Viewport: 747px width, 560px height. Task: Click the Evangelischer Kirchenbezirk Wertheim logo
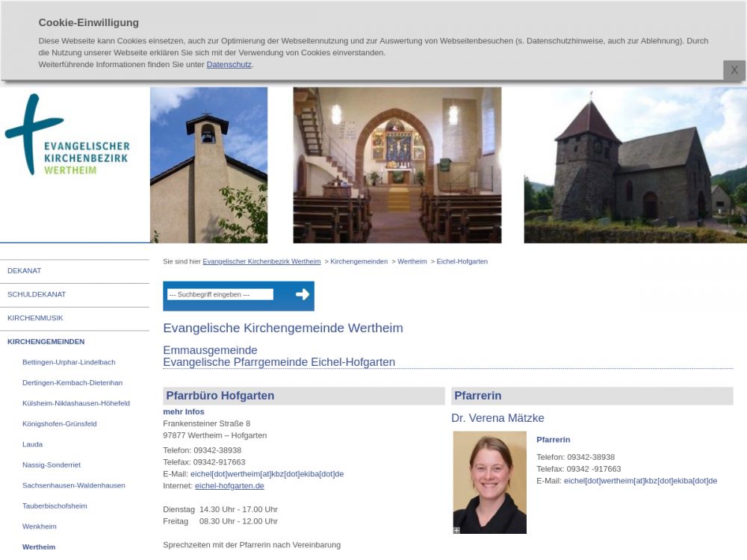coord(67,136)
